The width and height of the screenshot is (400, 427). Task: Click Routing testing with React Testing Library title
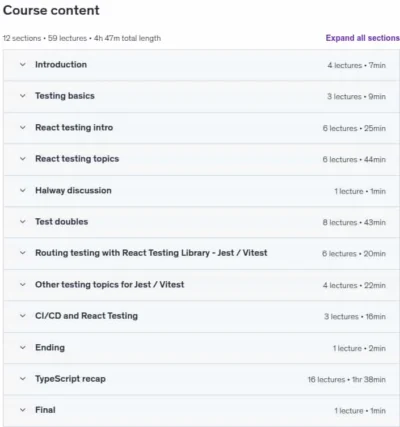pyautogui.click(x=151, y=253)
